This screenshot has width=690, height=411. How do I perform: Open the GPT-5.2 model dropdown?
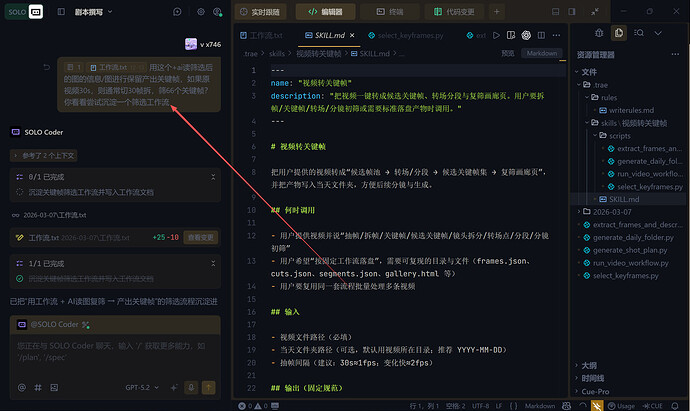click(x=141, y=386)
